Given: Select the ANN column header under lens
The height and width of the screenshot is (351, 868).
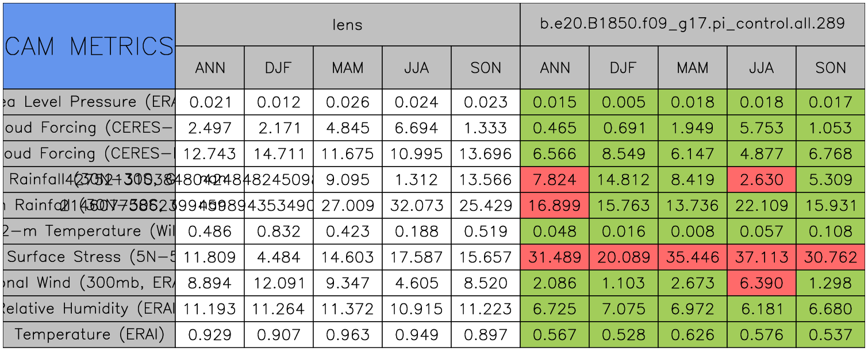Looking at the screenshot, I should [210, 68].
